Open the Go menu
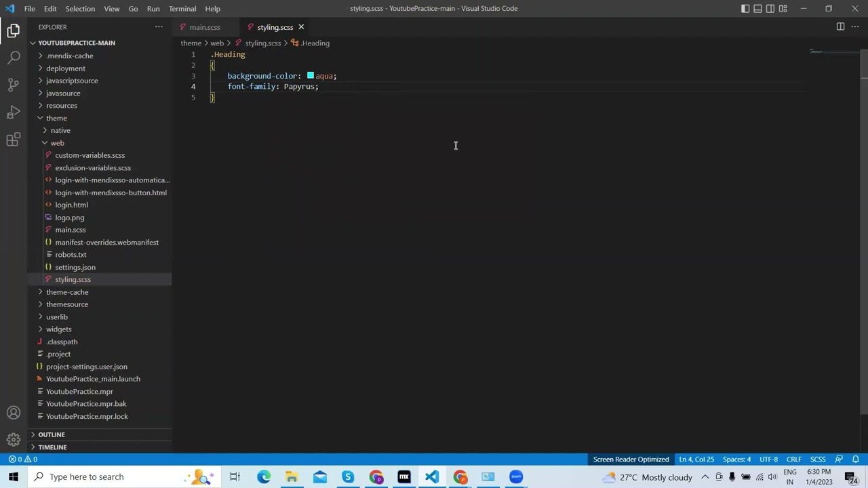The height and width of the screenshot is (488, 868). pos(133,8)
